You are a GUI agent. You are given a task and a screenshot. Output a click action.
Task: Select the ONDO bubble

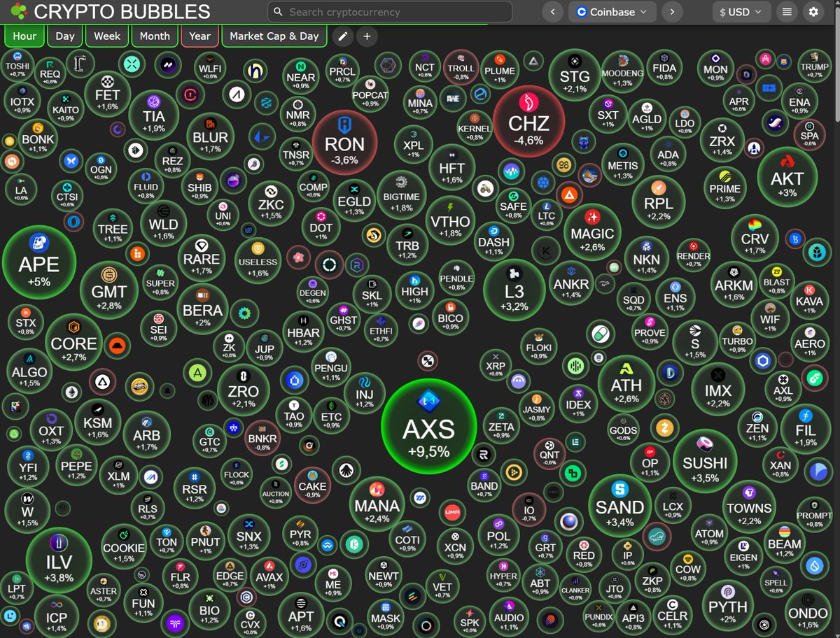[807, 613]
